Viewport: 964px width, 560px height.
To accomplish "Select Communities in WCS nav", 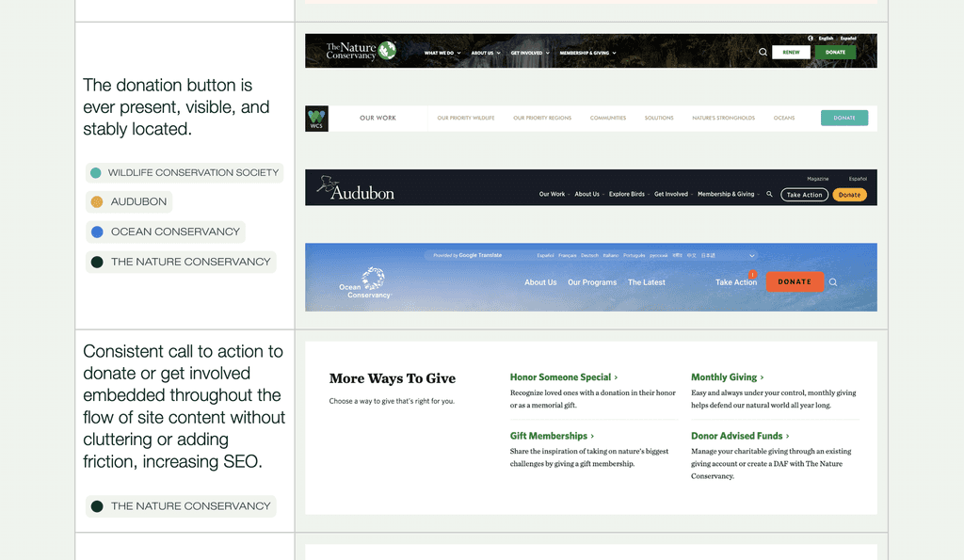I will tap(608, 118).
